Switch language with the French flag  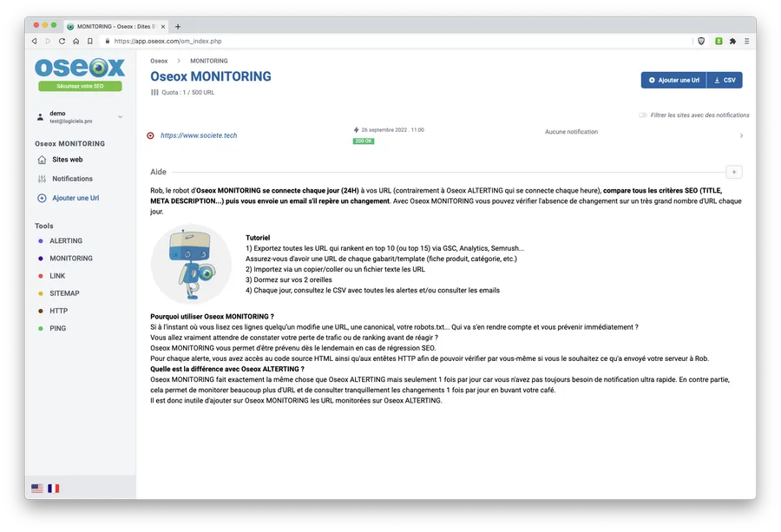53,488
